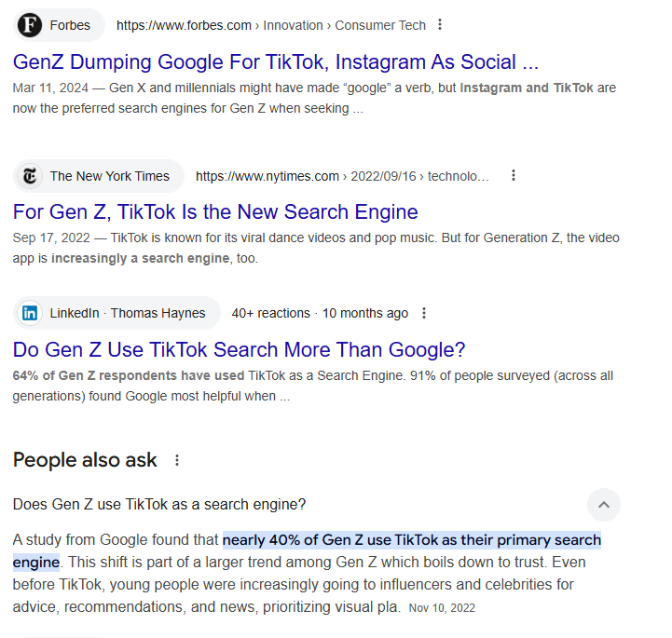
Task: Collapse the TikTok search engine question
Action: click(x=603, y=505)
